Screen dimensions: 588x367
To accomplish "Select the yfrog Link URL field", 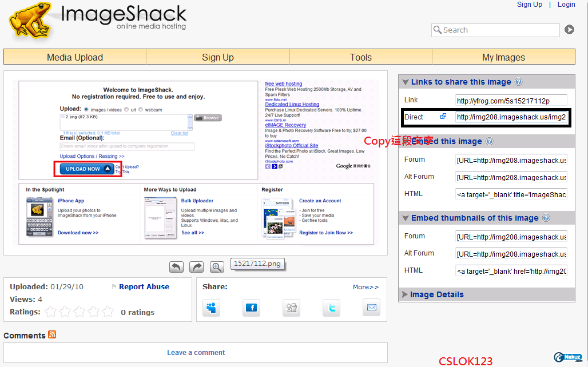I will (511, 101).
